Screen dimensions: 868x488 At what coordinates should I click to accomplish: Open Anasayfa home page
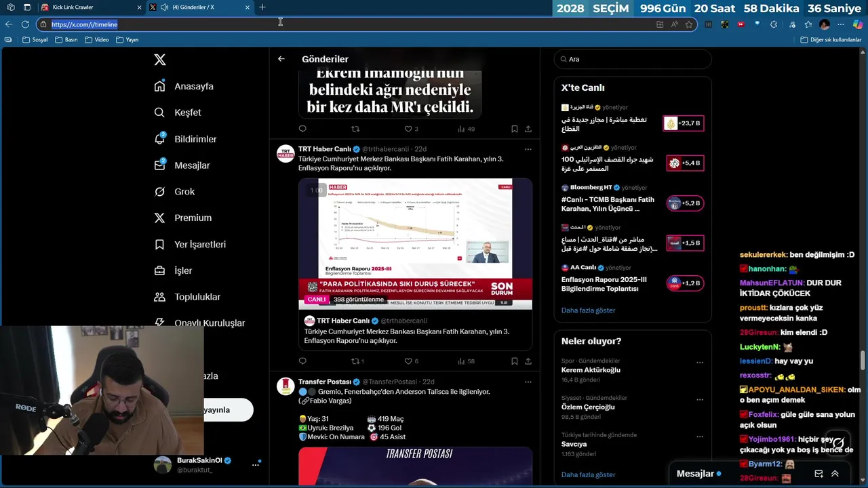(x=184, y=86)
